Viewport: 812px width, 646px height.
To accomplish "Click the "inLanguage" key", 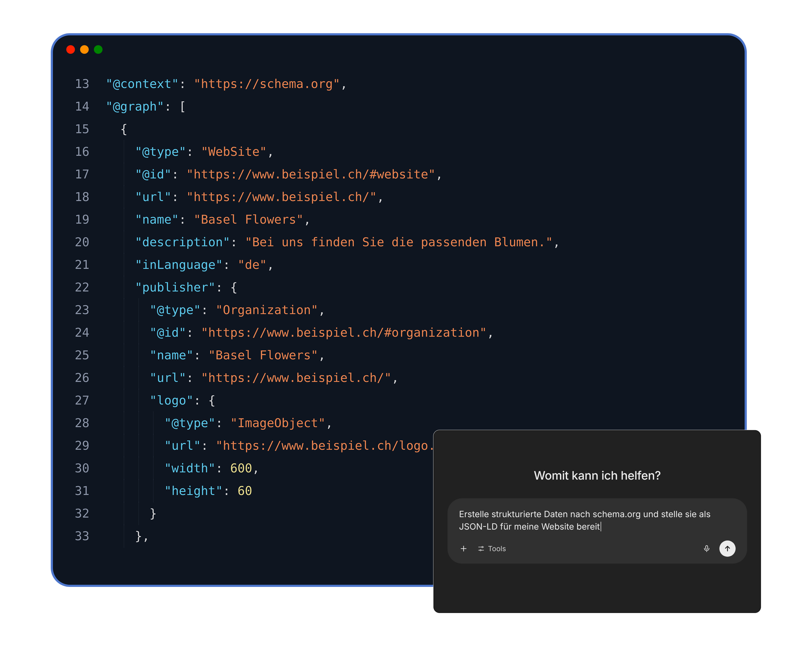I will point(179,265).
